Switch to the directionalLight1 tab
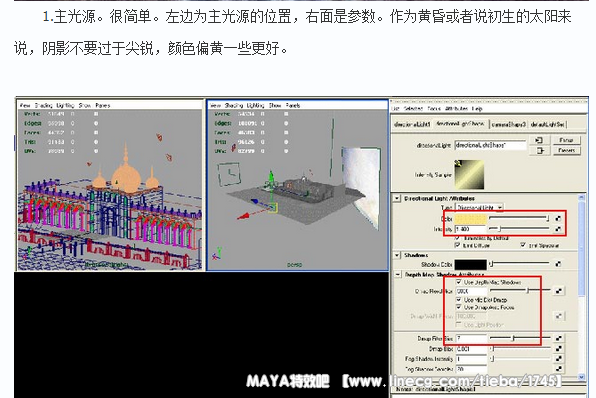Screen dimensions: 596x398 pos(412,124)
